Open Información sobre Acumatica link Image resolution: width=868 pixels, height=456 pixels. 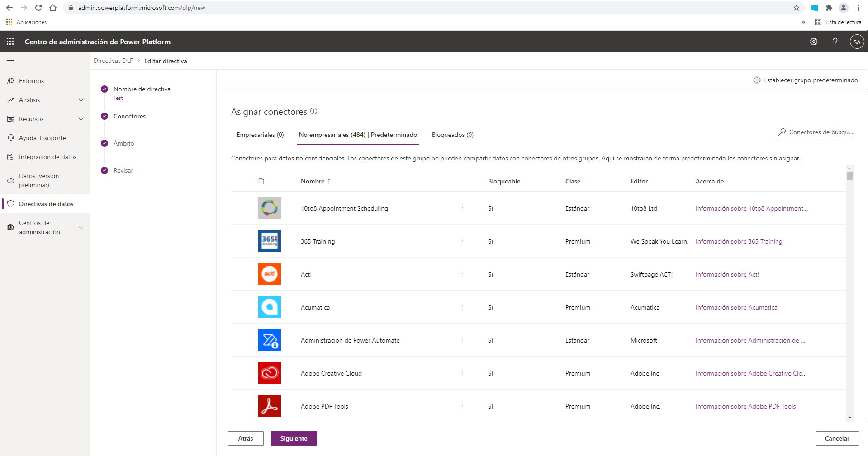click(x=736, y=307)
